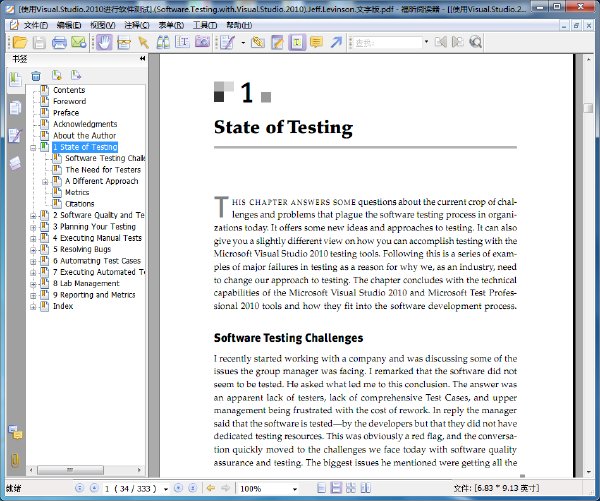Open the Preface bookmark
Image resolution: width=600 pixels, height=501 pixels.
pos(66,113)
